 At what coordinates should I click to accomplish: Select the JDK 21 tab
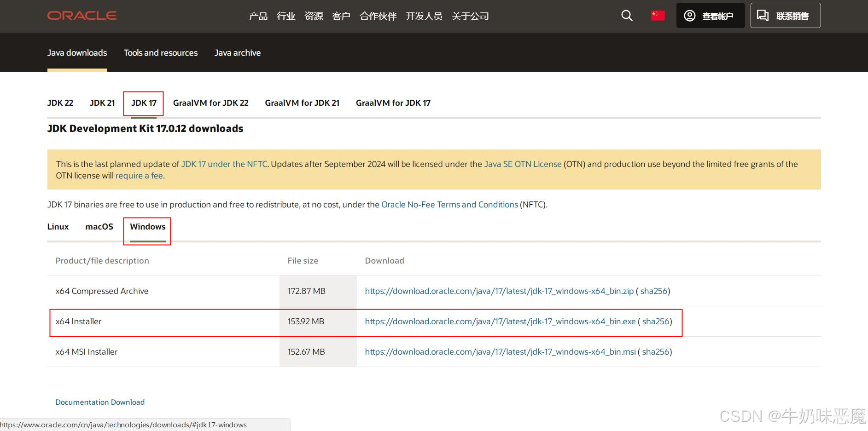[102, 103]
